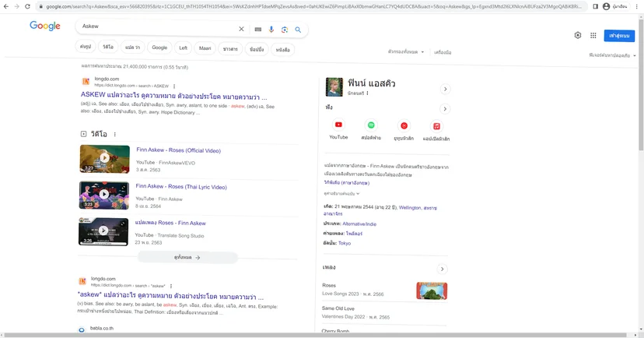
Task: Select the วิดีโอ filter chip
Action: [x=108, y=47]
